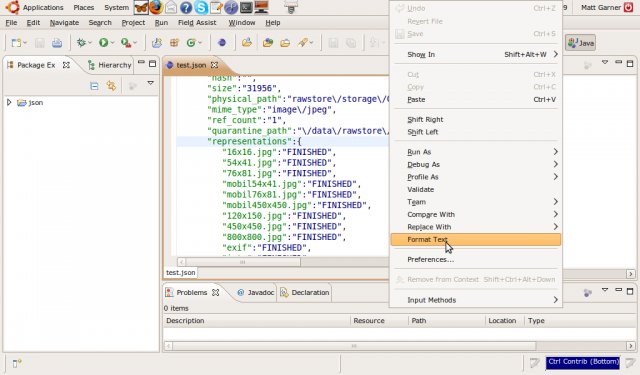The width and height of the screenshot is (640, 375).
Task: Choose Paste in the context menu
Action: pyautogui.click(x=476, y=100)
